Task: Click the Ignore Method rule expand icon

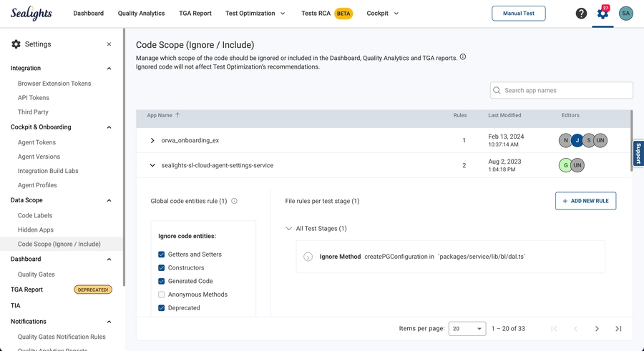Action: [308, 257]
